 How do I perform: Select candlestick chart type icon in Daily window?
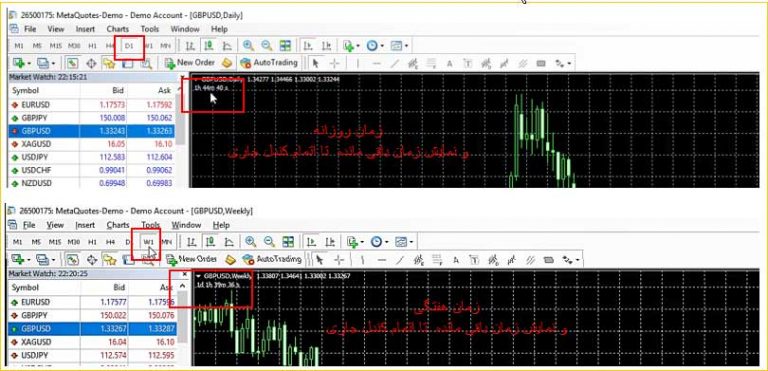coord(209,46)
